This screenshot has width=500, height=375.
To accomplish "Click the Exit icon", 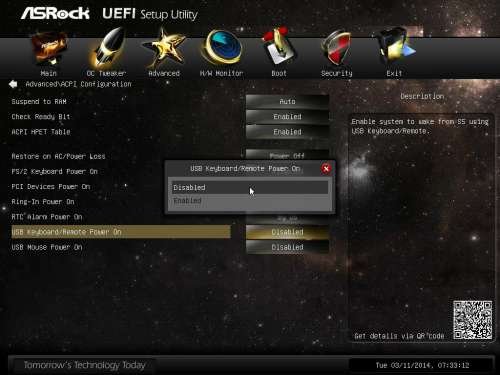I will 395,47.
